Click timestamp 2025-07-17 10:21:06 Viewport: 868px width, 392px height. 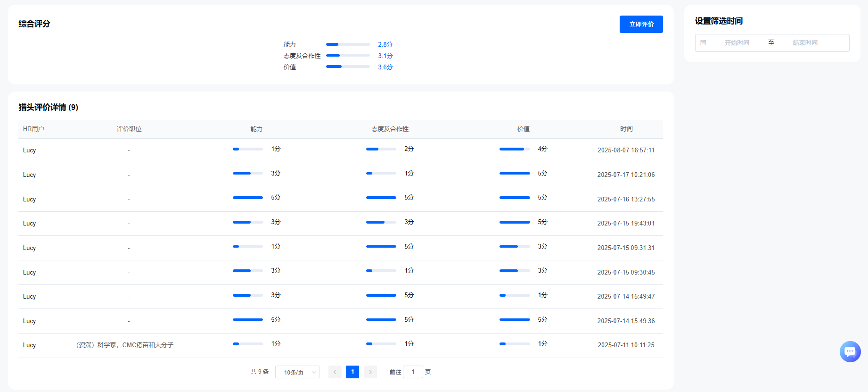[x=626, y=175]
